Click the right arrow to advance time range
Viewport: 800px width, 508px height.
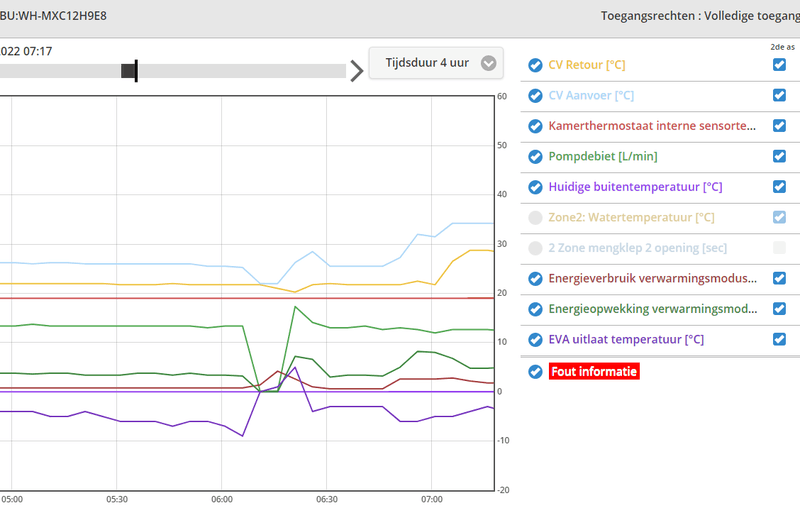click(356, 71)
